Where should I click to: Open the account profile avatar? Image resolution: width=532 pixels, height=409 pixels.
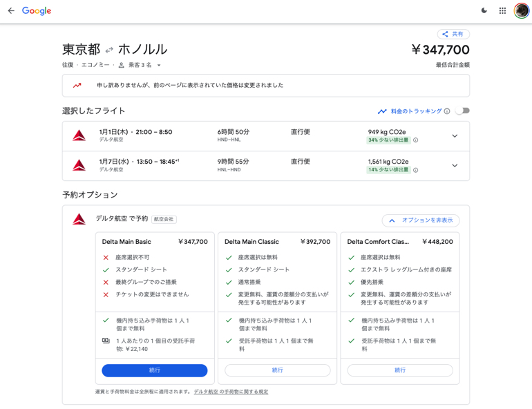tap(522, 11)
